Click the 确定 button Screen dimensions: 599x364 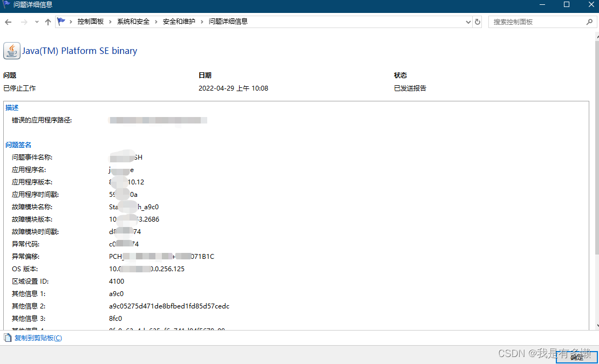[x=576, y=357]
